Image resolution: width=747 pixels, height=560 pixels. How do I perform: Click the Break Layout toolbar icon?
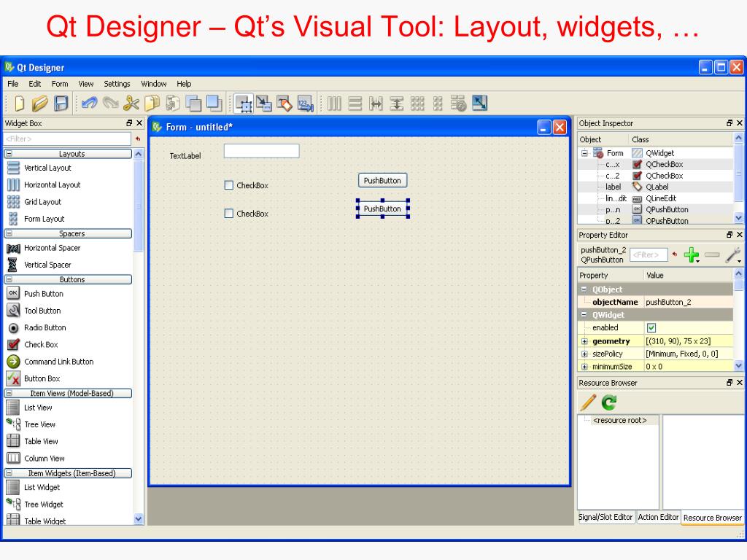tap(458, 104)
